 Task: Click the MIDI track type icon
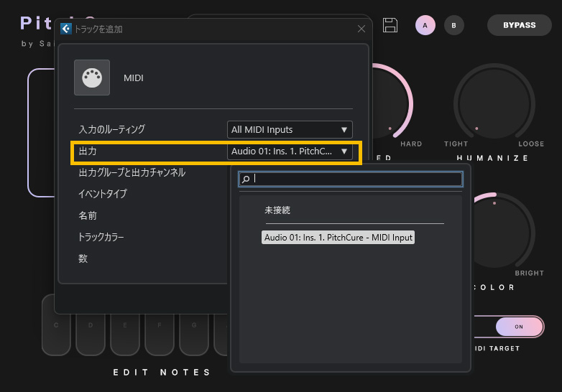[x=92, y=78]
